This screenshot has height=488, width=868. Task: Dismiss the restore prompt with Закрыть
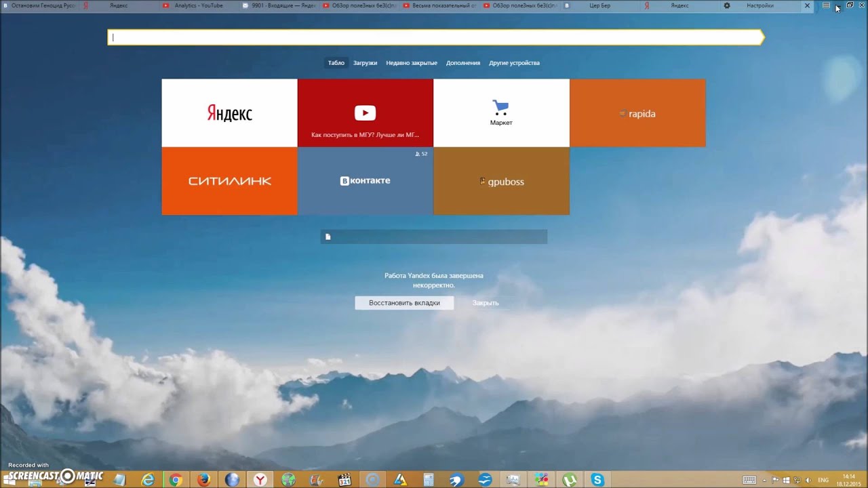(486, 303)
